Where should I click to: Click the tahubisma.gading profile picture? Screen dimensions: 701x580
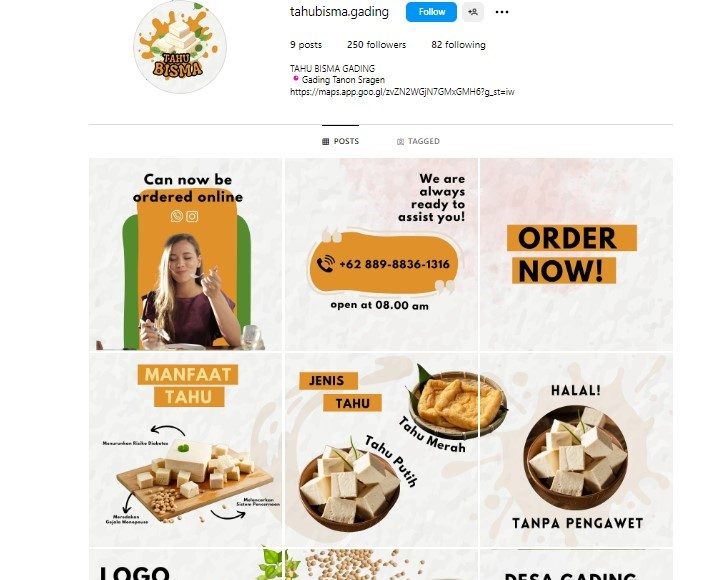tap(180, 47)
